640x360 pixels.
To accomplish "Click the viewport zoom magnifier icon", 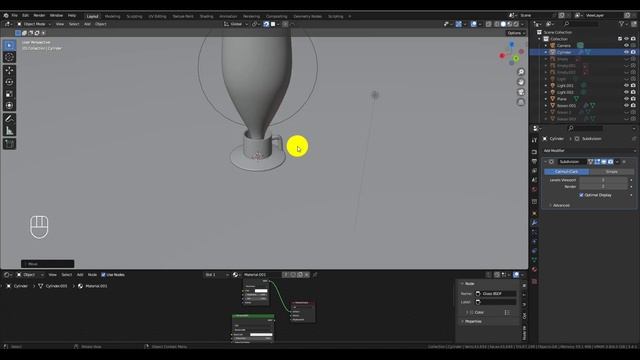I will point(521,72).
